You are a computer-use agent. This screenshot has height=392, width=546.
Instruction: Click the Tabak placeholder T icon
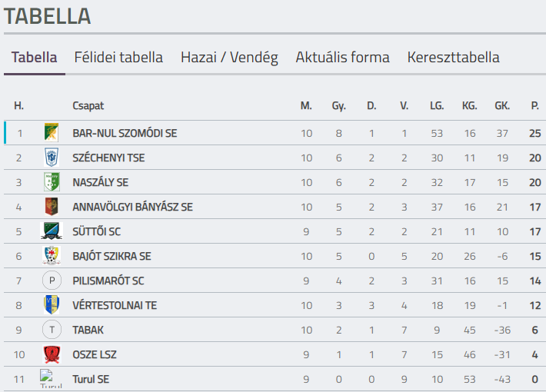click(x=52, y=330)
